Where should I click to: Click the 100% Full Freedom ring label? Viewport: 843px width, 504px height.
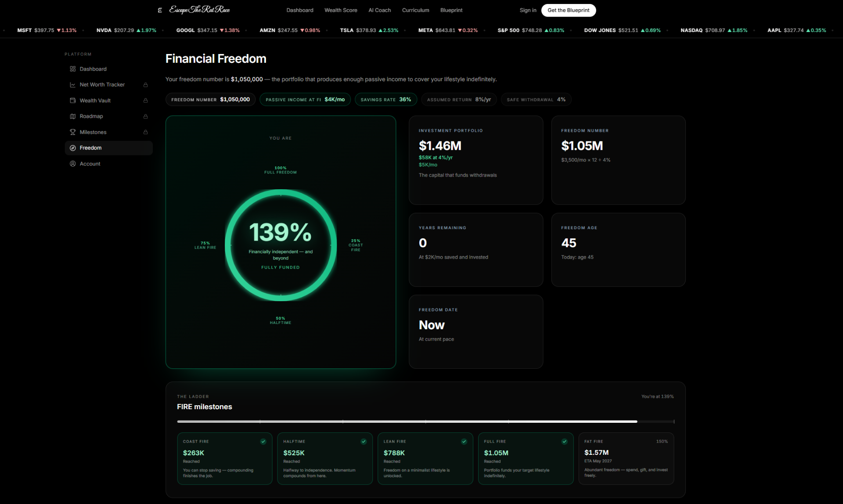point(281,170)
